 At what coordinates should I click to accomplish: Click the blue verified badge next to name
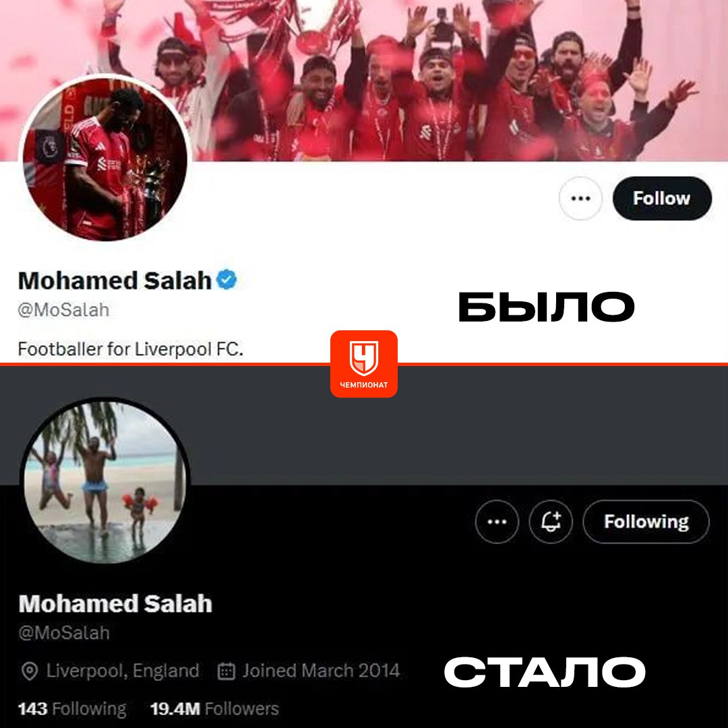pyautogui.click(x=226, y=280)
